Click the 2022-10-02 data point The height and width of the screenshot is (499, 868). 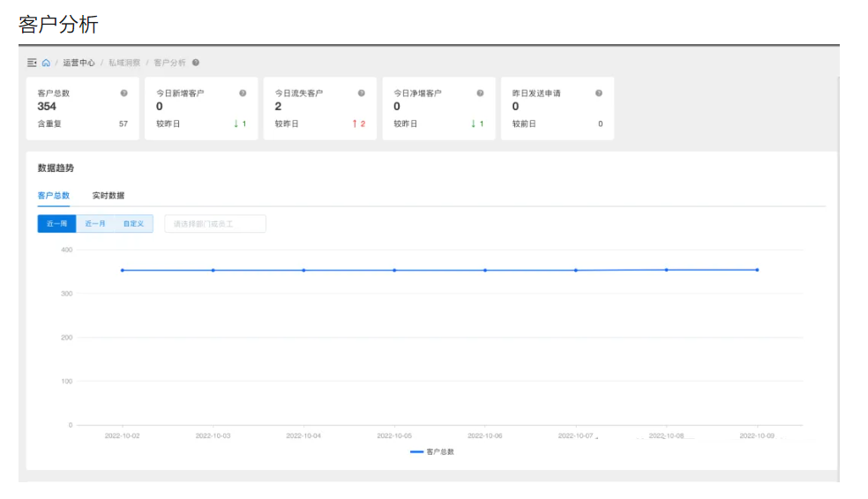click(123, 270)
